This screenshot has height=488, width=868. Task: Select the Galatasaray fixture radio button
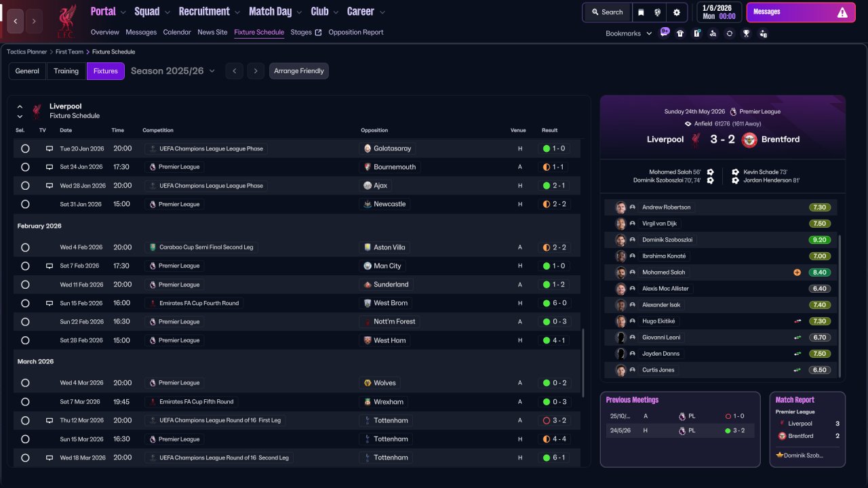point(25,148)
